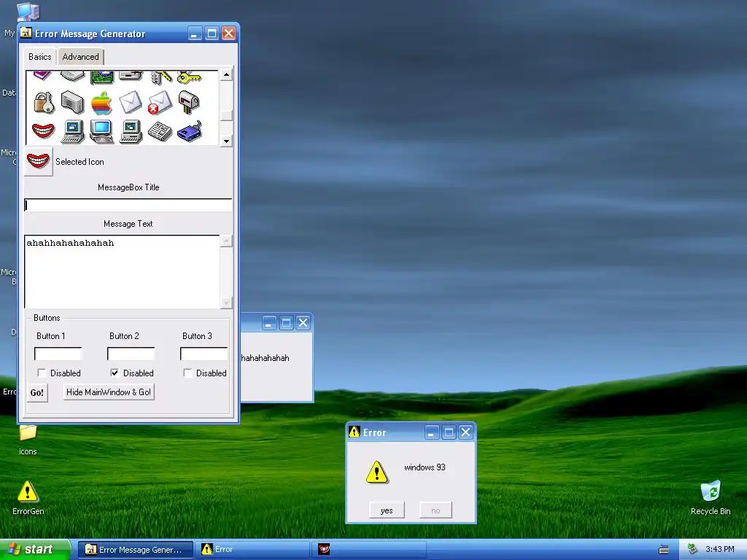Screen dimensions: 747x560
Task: Select the green circuit board icon
Action: coord(102,77)
